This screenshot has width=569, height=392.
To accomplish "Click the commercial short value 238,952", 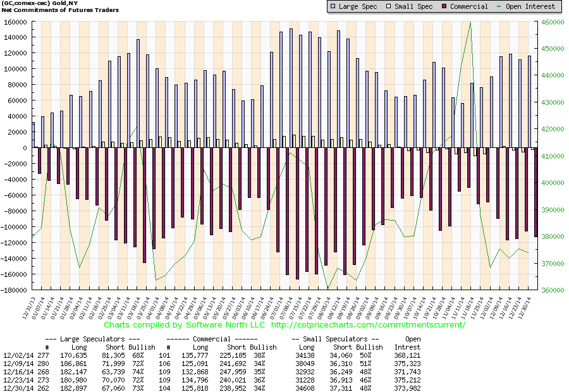I will tap(233, 388).
